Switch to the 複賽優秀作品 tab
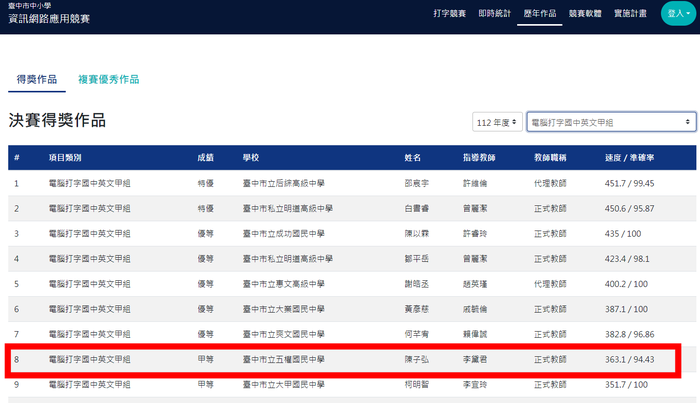 point(108,79)
